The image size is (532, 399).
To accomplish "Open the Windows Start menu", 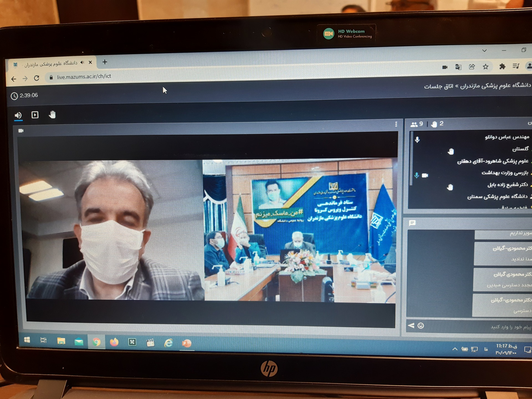I will tap(27, 340).
